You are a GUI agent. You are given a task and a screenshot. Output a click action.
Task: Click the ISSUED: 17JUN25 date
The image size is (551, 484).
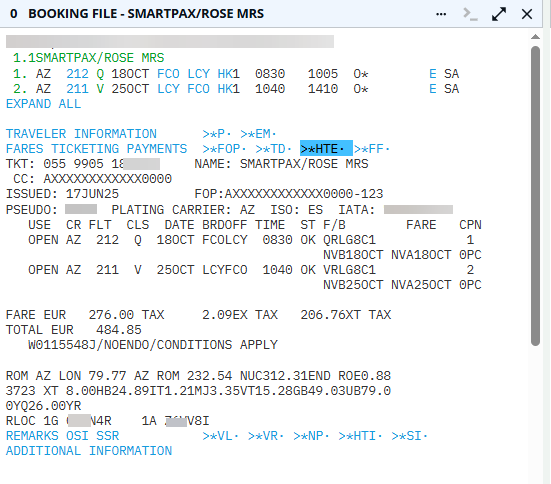[x=63, y=194]
